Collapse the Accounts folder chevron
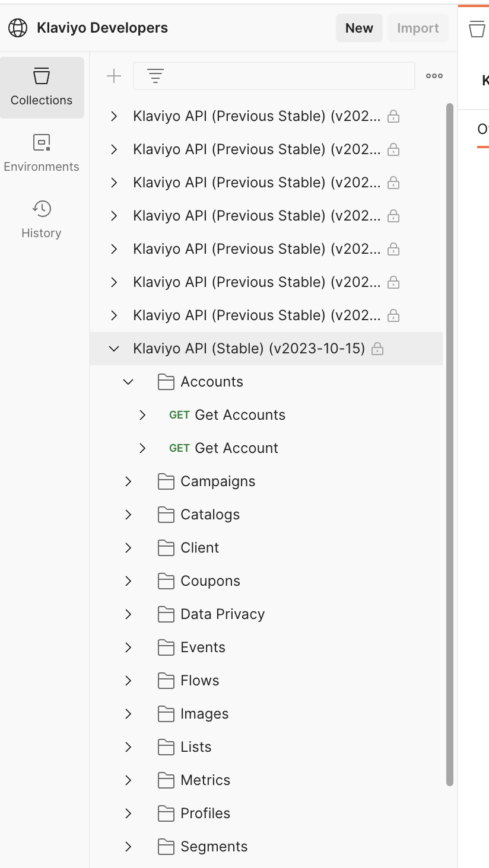Viewport: 489px width, 868px height. click(128, 382)
